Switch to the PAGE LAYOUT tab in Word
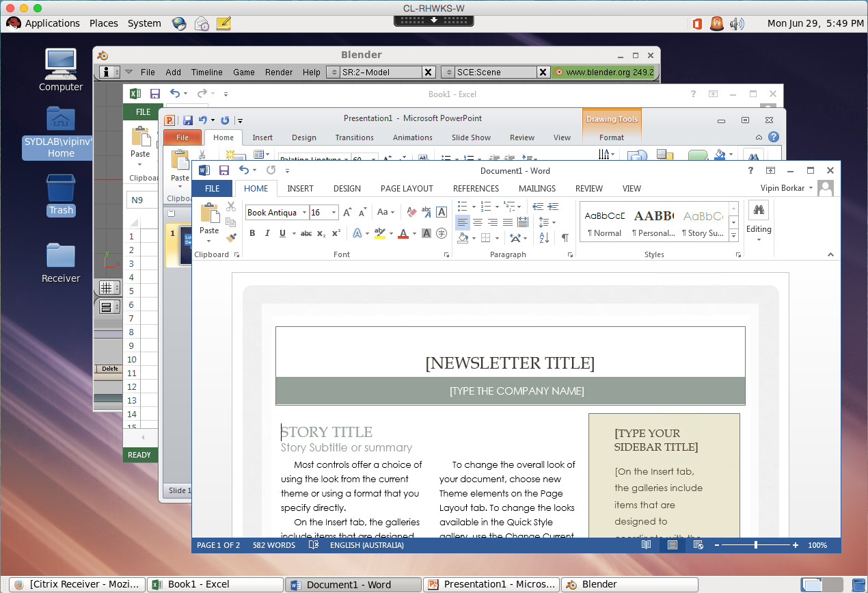Screen dimensions: 868x593 [407, 188]
